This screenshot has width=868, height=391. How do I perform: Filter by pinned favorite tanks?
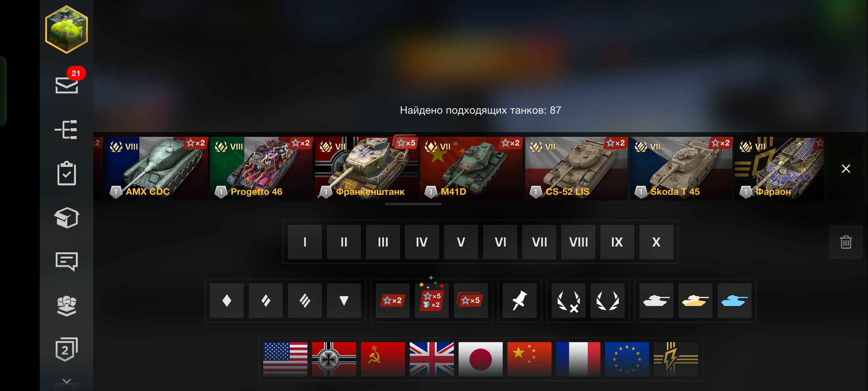coord(519,300)
